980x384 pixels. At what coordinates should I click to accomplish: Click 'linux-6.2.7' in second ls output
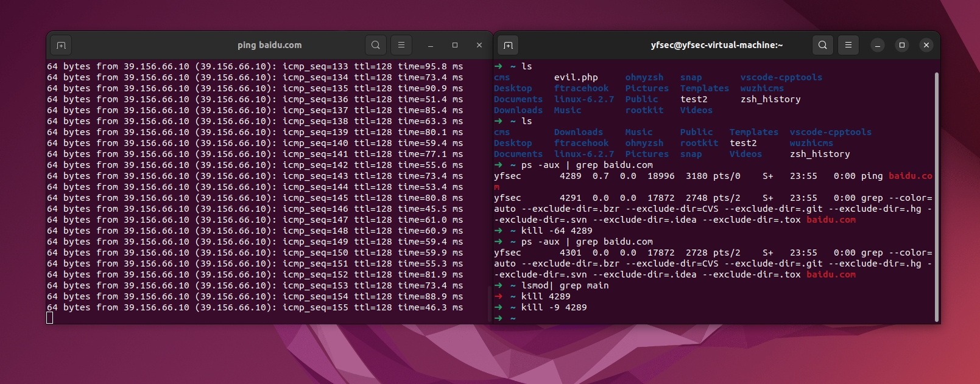pyautogui.click(x=584, y=154)
